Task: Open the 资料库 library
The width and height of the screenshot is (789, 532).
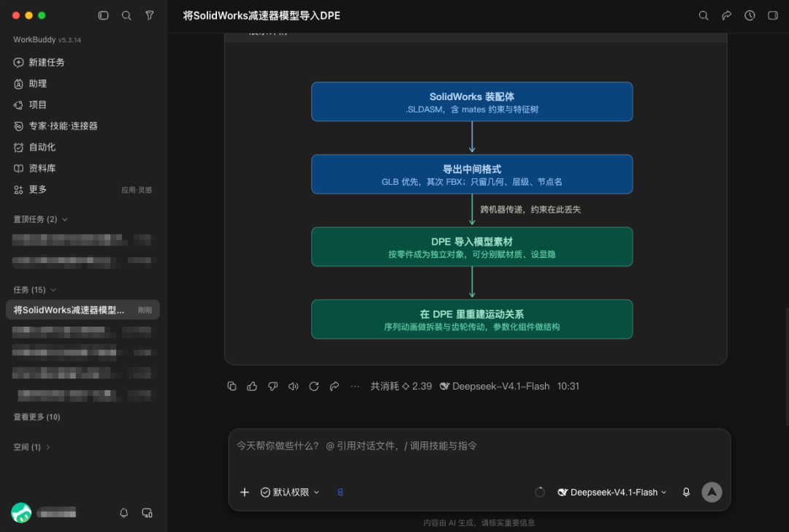Action: [x=35, y=168]
